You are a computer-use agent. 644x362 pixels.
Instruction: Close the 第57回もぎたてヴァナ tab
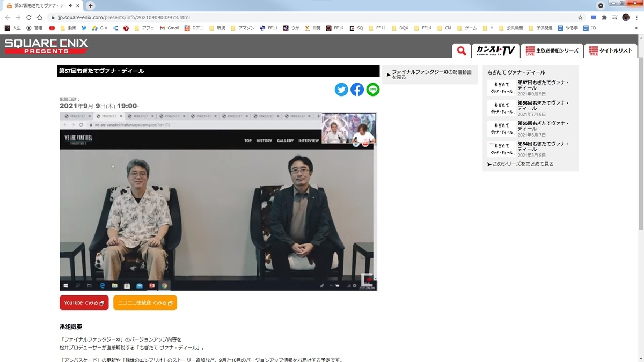[x=78, y=5]
